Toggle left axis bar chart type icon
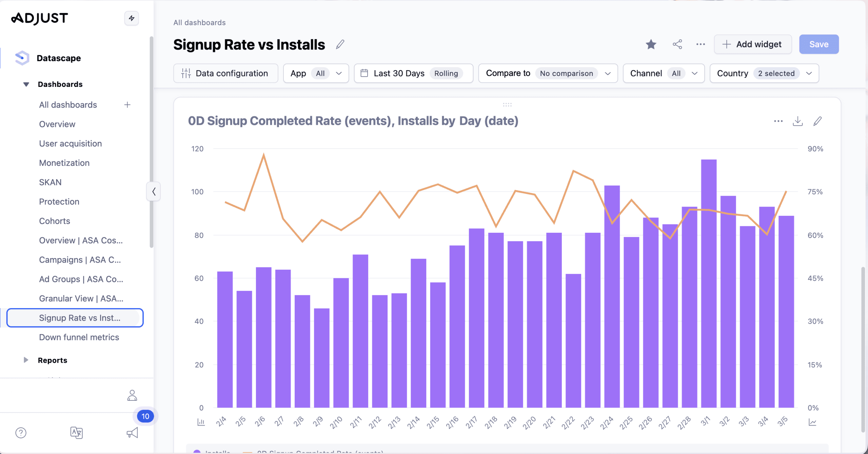Viewport: 868px width, 454px height. pos(201,422)
